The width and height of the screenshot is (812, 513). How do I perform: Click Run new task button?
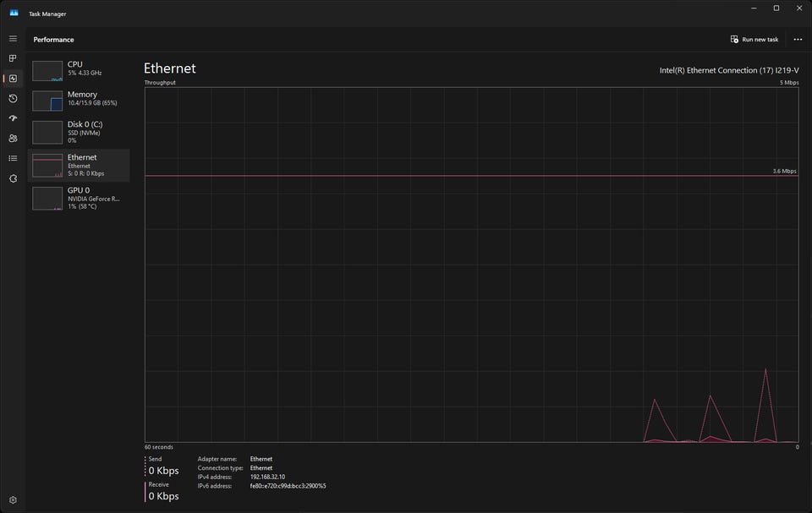click(754, 40)
